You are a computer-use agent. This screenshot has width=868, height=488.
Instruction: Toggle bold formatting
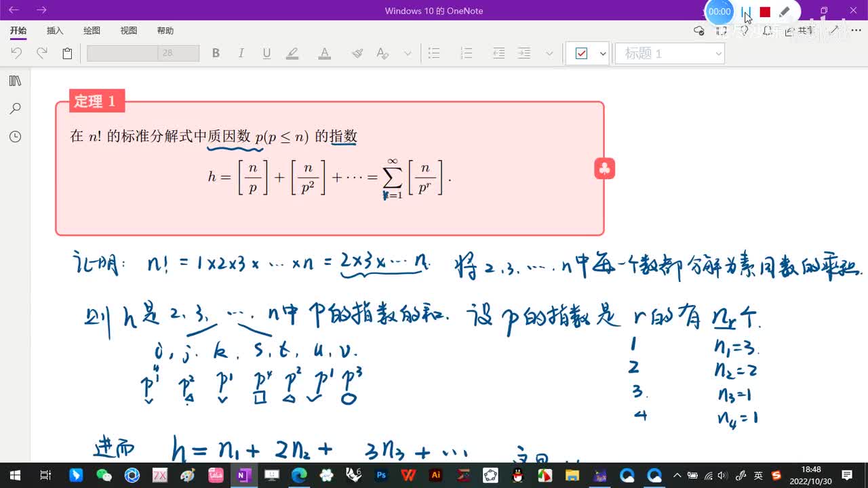(x=216, y=53)
